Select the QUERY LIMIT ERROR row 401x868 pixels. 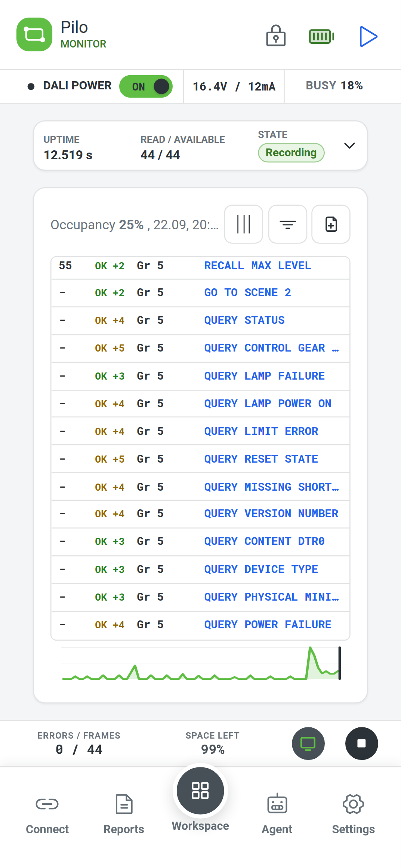(200, 432)
